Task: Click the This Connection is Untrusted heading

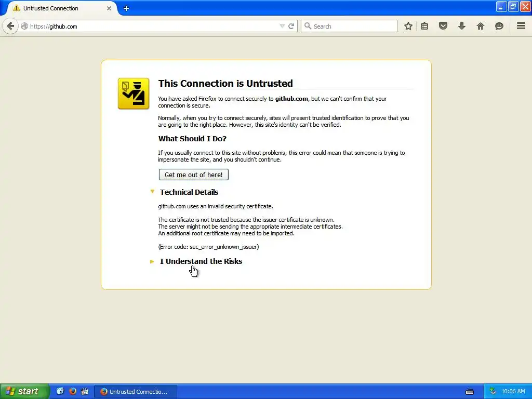Action: coord(225,83)
